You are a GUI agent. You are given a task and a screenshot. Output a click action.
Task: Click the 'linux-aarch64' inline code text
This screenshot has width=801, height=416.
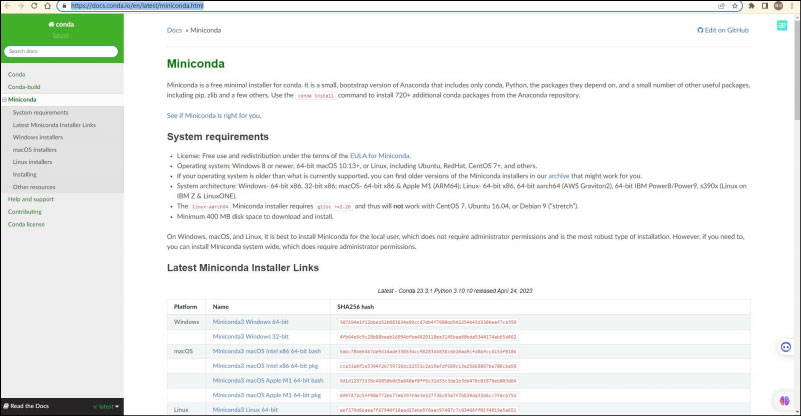(x=210, y=206)
